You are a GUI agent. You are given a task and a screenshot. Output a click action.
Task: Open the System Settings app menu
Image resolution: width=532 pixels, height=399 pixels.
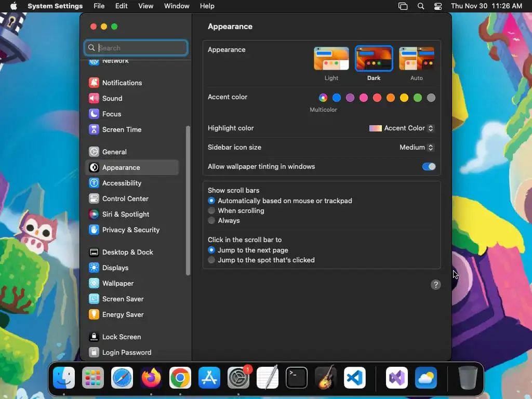coord(55,6)
